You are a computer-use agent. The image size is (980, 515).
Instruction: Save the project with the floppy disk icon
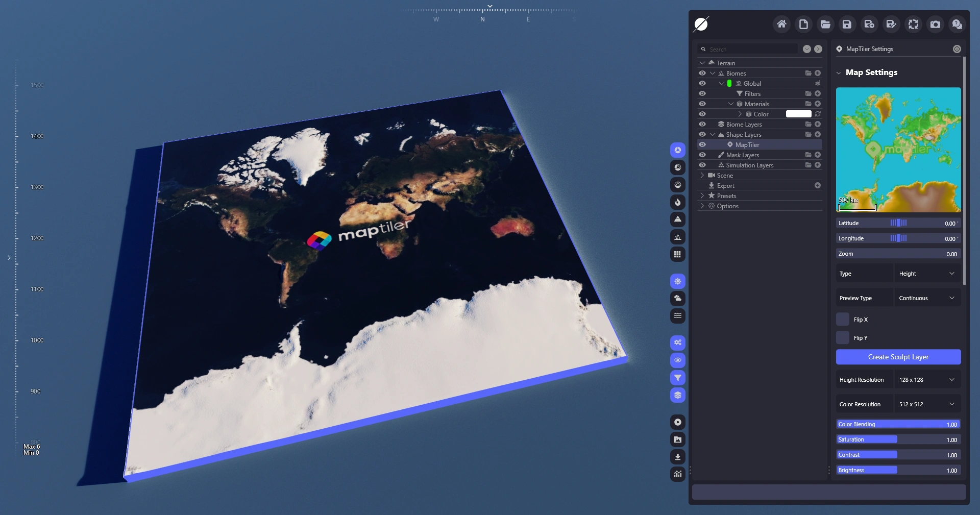click(x=847, y=24)
